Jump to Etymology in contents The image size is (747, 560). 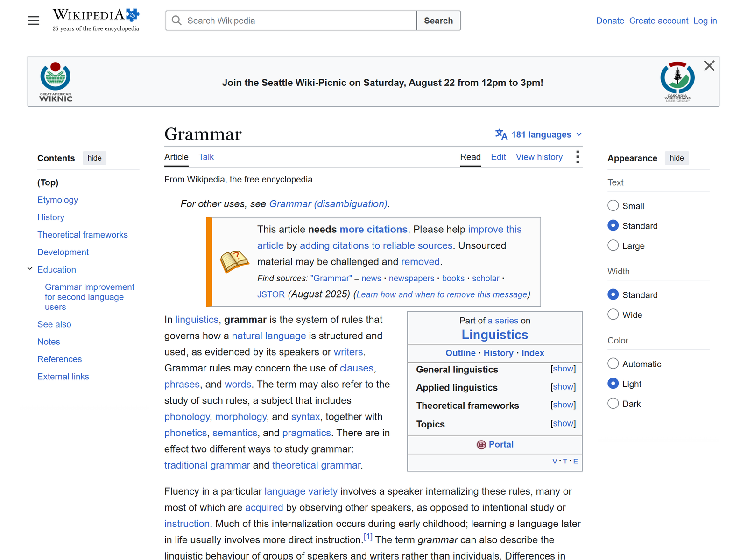tap(57, 200)
